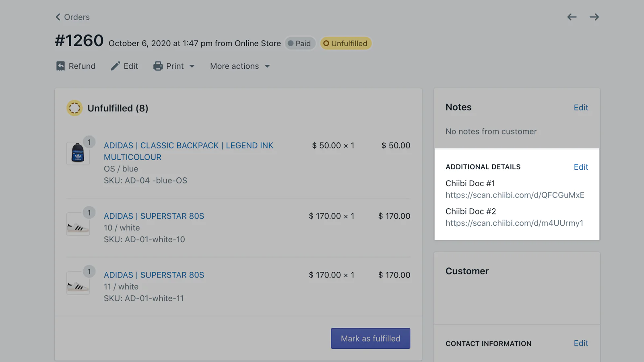Open Chiibi Doc #2 scan link
644x362 pixels.
coord(514,223)
